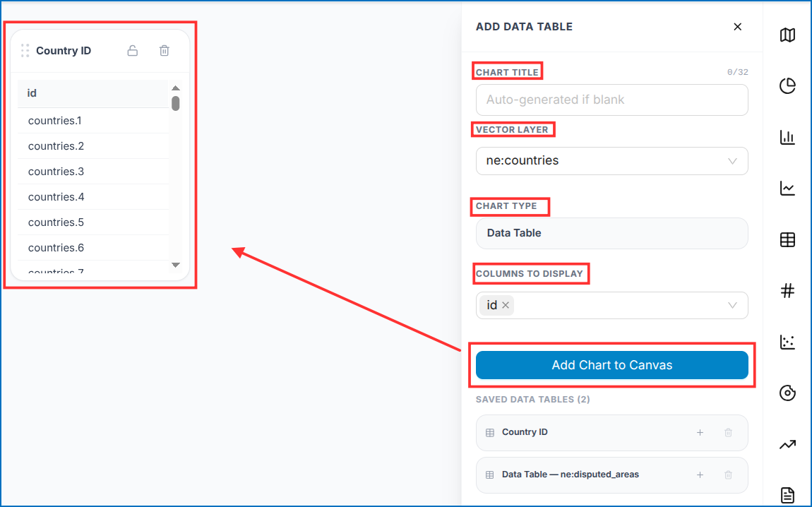Grab the Country ID card drag handle
812x507 pixels.
click(25, 50)
